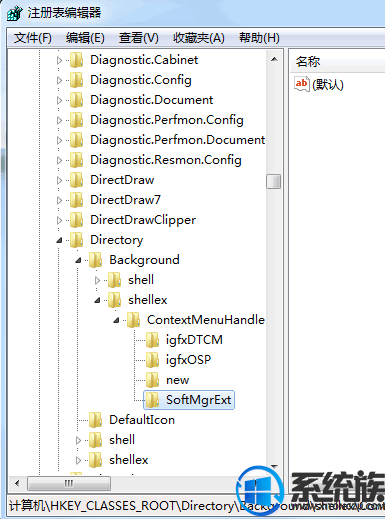Expand the Diagnostic.Perfmon.Document key
This screenshot has height=519, width=385.
59,140
